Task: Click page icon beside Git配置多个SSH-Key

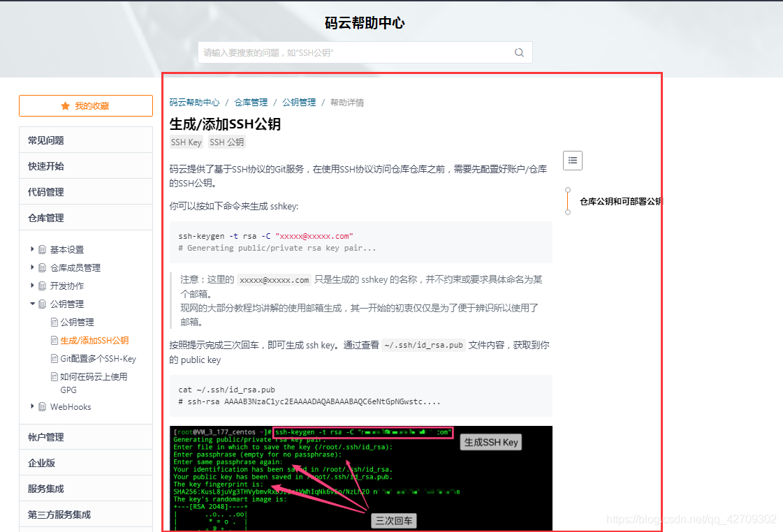Action: click(x=54, y=358)
